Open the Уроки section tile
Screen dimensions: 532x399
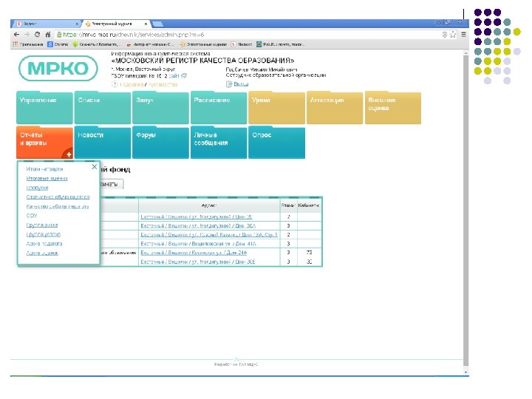coord(276,108)
